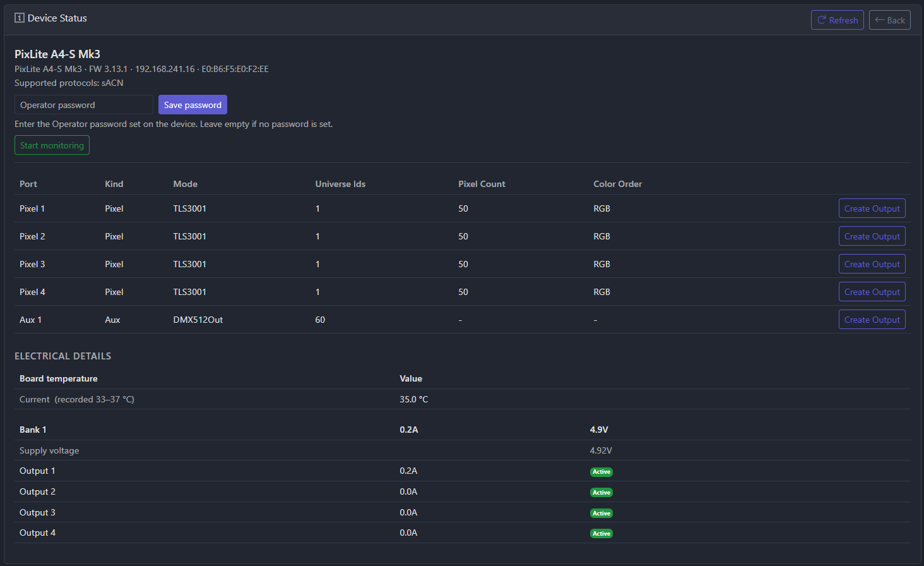Start monitoring the device

click(x=52, y=145)
